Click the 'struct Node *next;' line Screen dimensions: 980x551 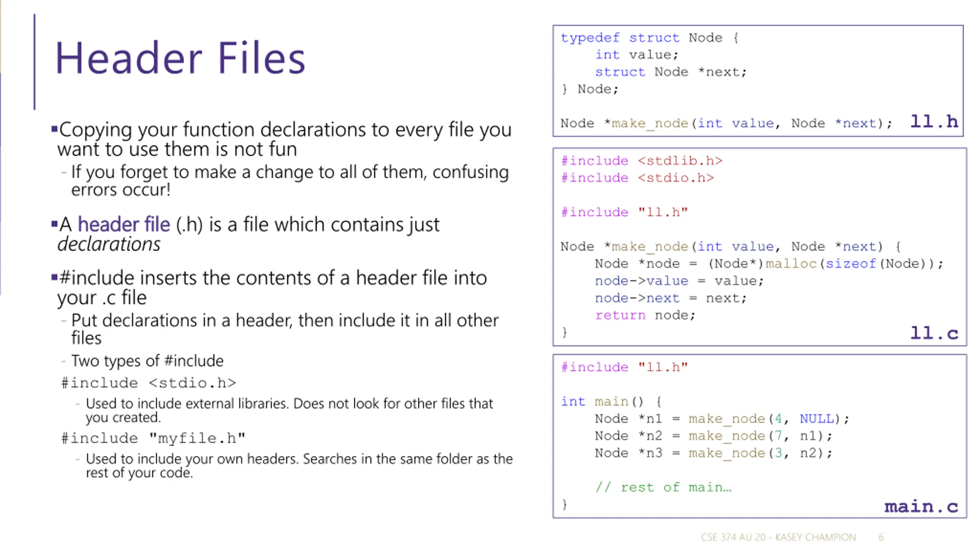click(x=671, y=72)
